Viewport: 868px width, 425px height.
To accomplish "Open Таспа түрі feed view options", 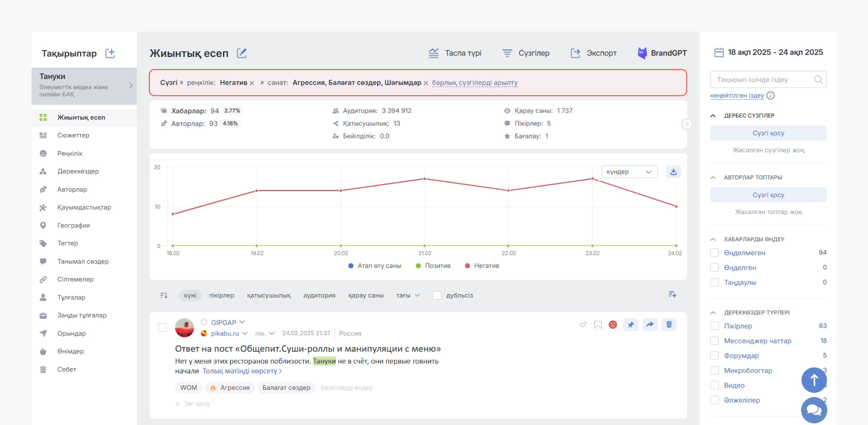I will pyautogui.click(x=455, y=53).
